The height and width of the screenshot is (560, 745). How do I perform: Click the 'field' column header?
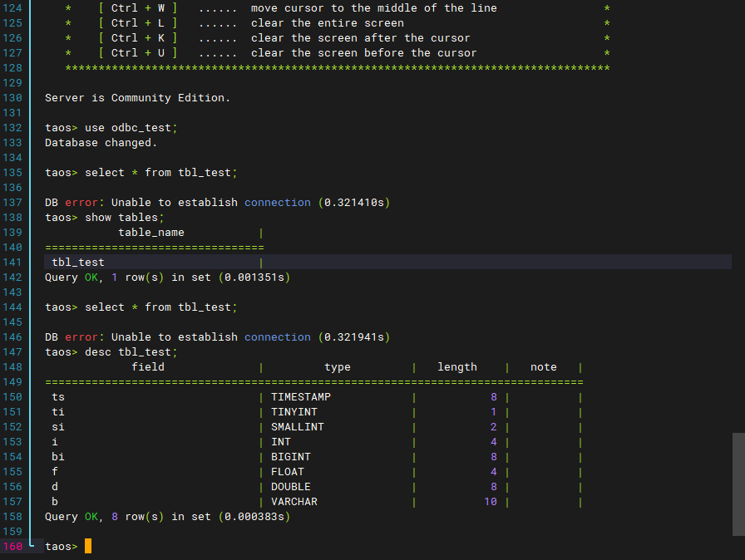coord(148,367)
